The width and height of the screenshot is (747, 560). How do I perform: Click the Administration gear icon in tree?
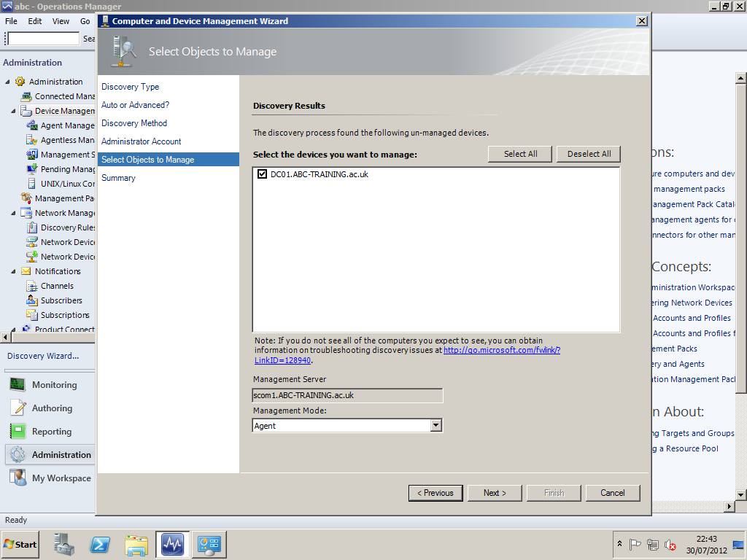pos(20,82)
